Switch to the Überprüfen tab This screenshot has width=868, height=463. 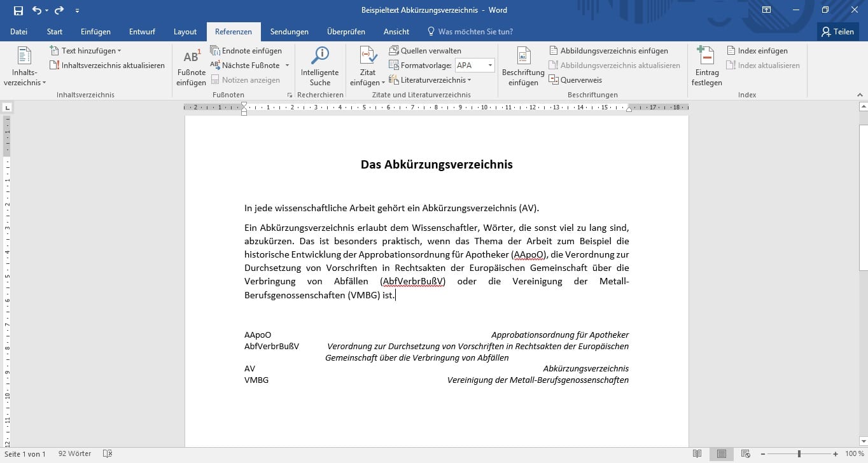click(346, 32)
